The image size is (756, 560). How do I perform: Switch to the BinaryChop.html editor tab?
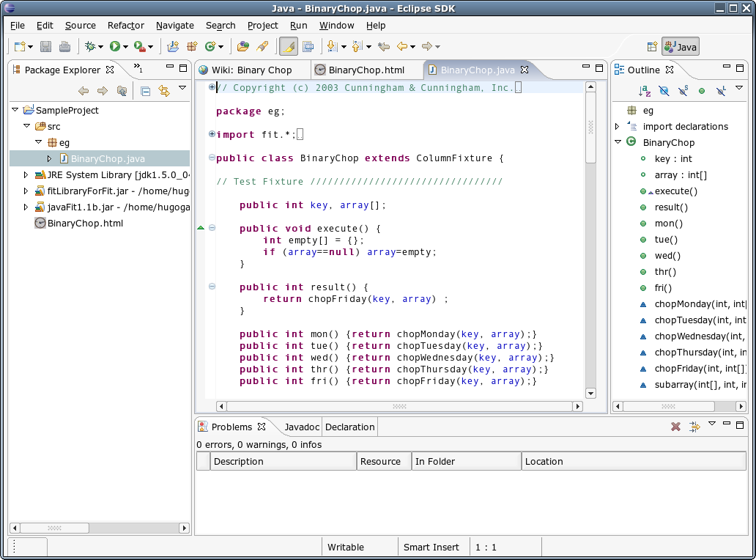tap(366, 70)
